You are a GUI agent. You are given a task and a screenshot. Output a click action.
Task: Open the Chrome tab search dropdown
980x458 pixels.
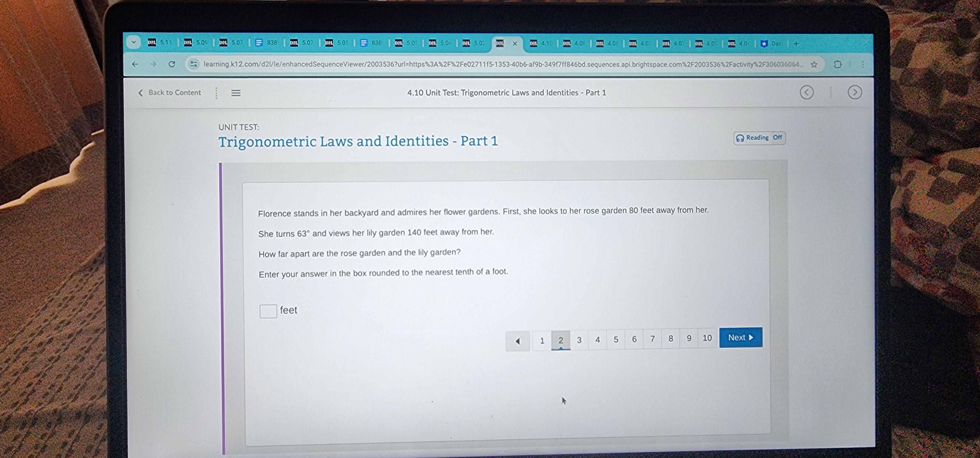point(134,42)
